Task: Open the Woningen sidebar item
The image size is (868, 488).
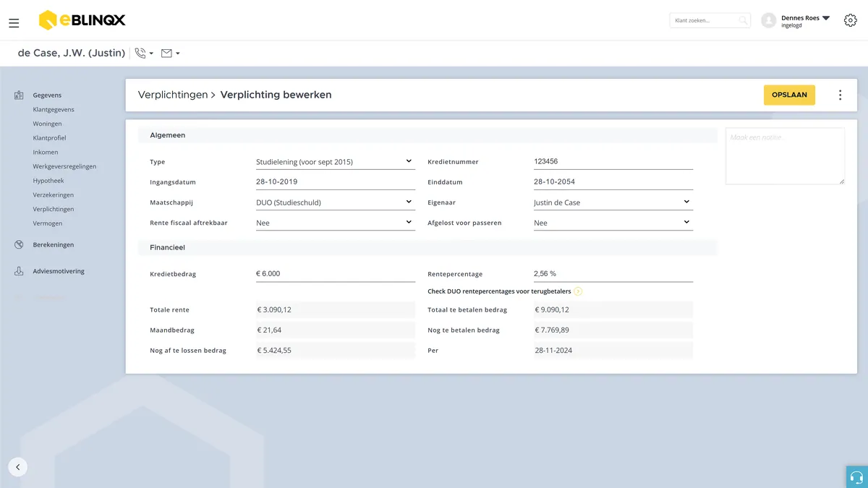Action: pyautogui.click(x=47, y=124)
